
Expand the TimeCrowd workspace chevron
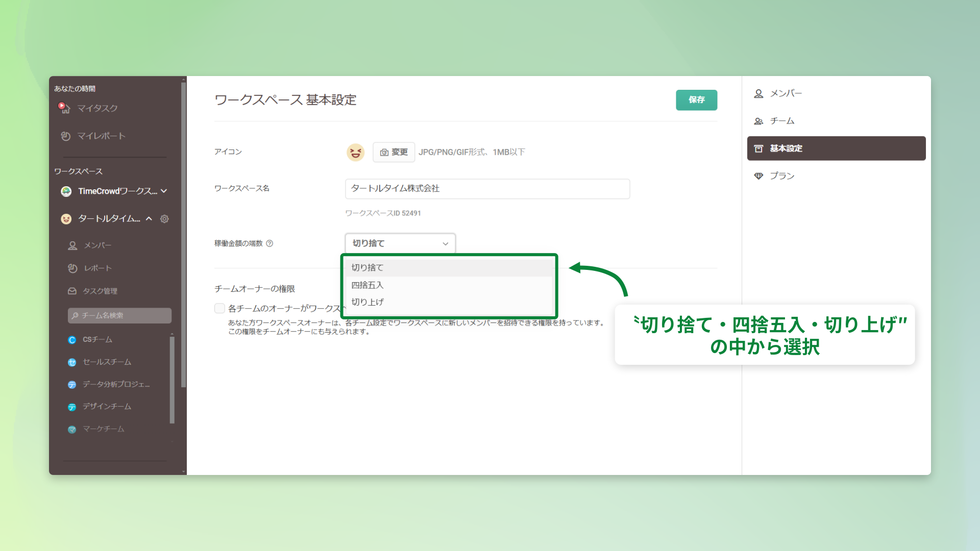pos(164,191)
